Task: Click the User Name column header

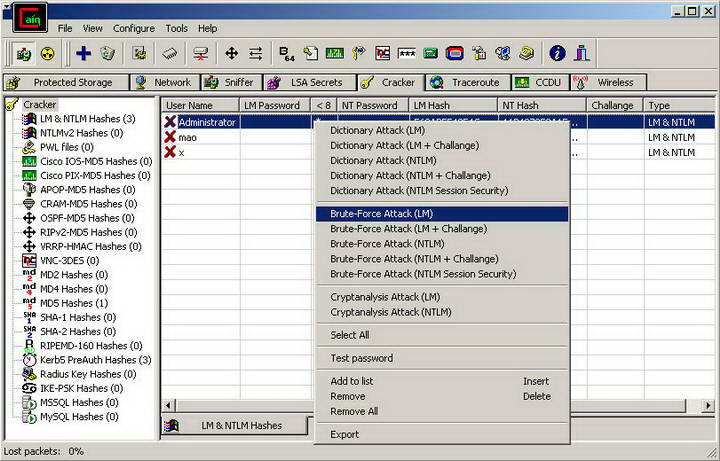Action: 189,105
